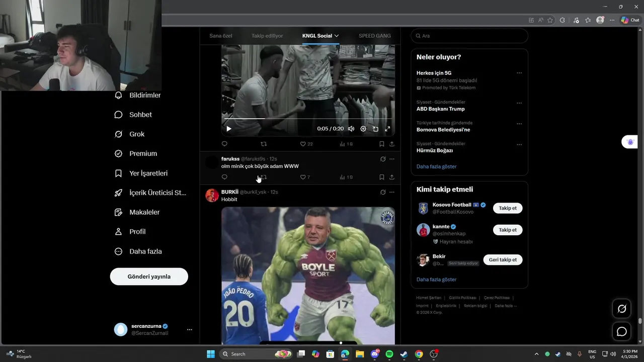Open options for Herkes için 5G trend

coord(519,73)
